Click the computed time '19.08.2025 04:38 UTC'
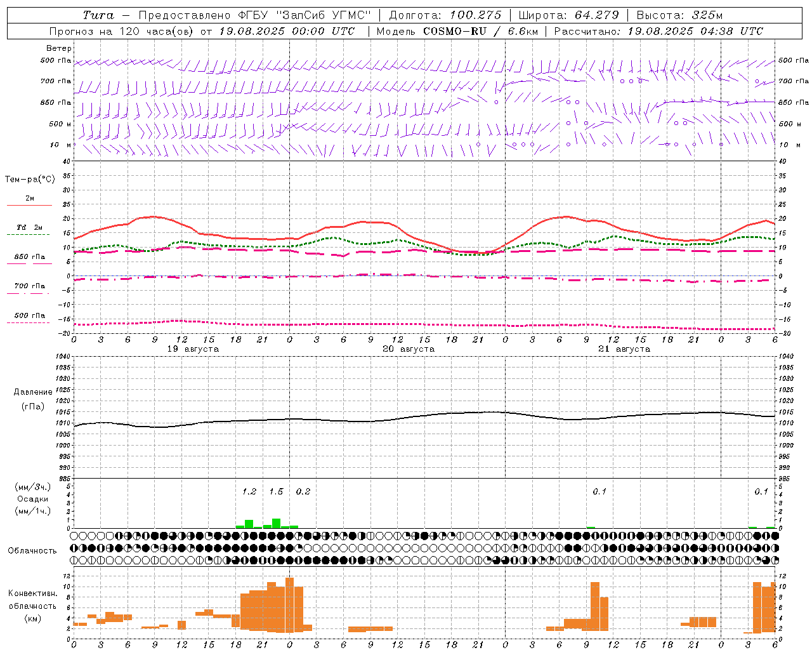 pos(695,31)
